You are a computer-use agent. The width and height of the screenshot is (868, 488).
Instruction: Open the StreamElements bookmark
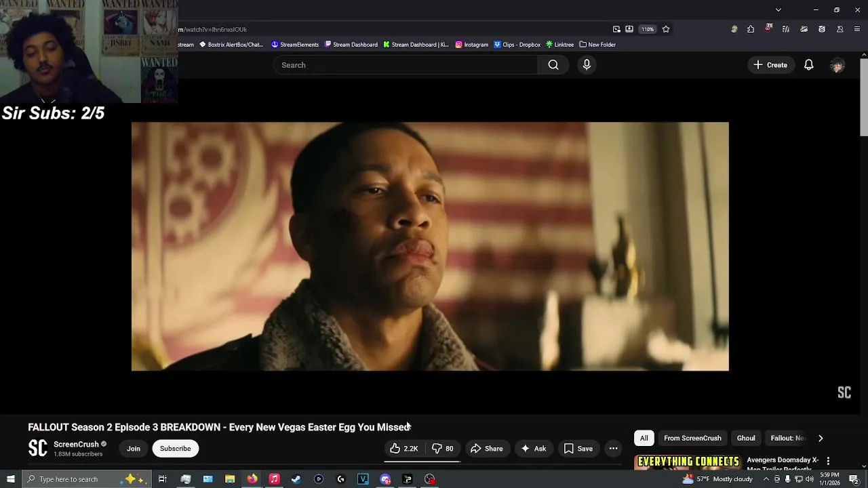click(295, 45)
